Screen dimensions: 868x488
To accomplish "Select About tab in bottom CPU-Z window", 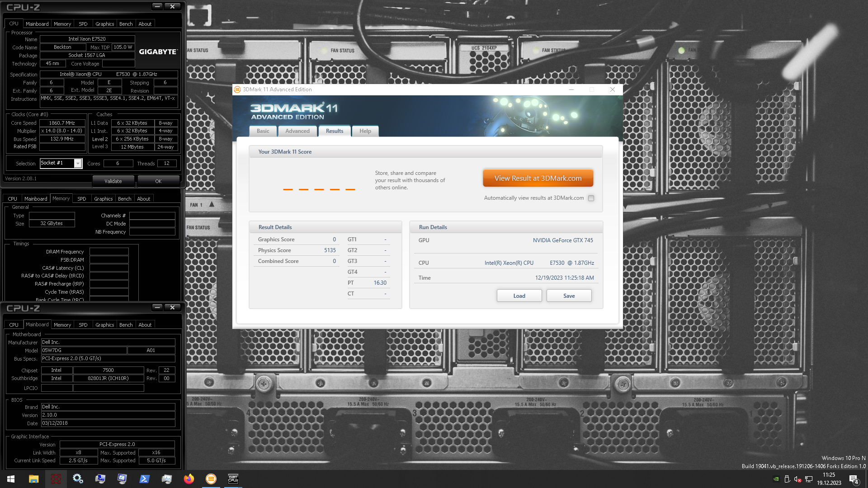I will click(145, 325).
